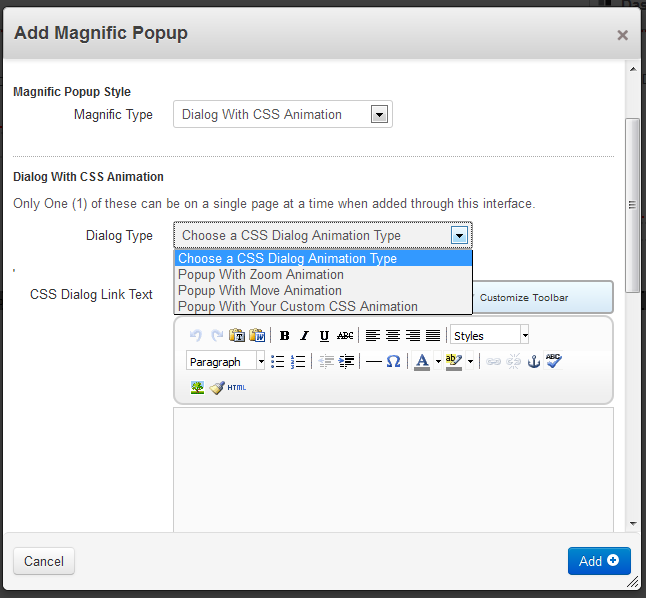646x598 pixels.
Task: Click the scrollbar up arrow
Action: 633,69
